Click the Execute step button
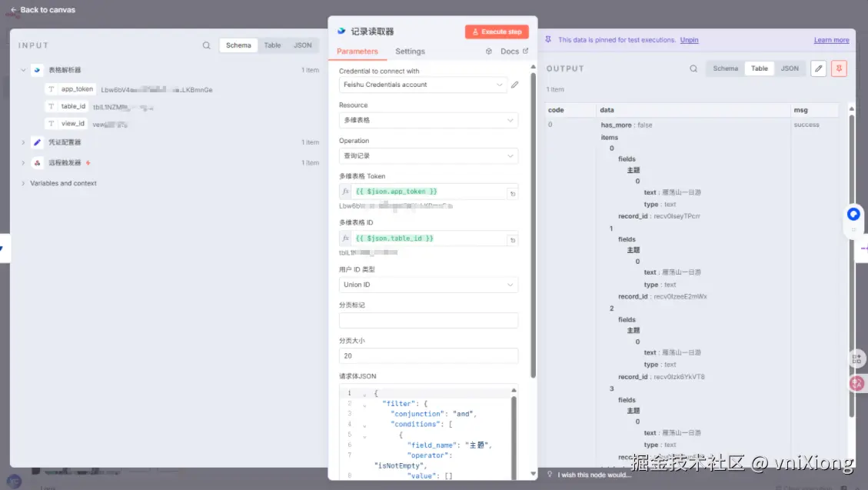The width and height of the screenshot is (868, 490). 497,32
